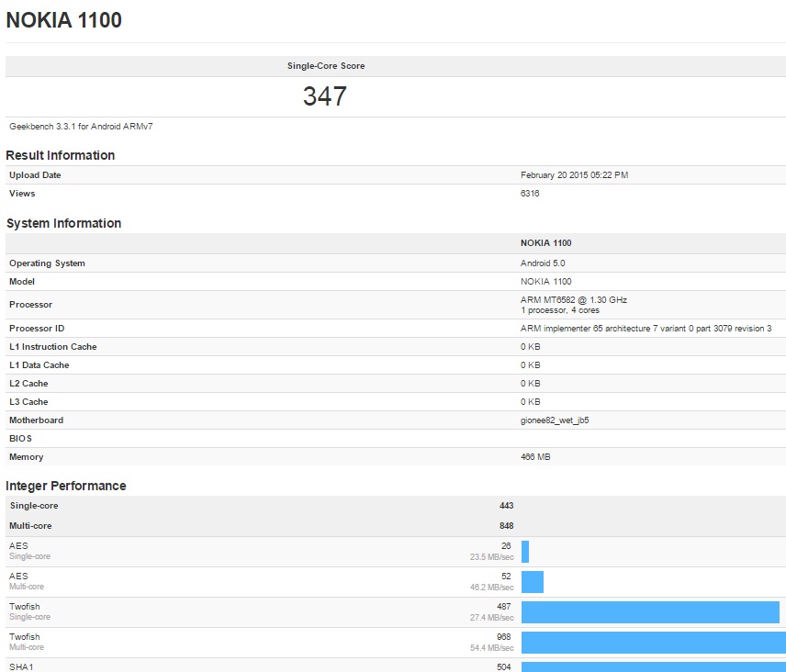Select the Single-Core Score header label
Screen dimensions: 786x672
(x=326, y=66)
